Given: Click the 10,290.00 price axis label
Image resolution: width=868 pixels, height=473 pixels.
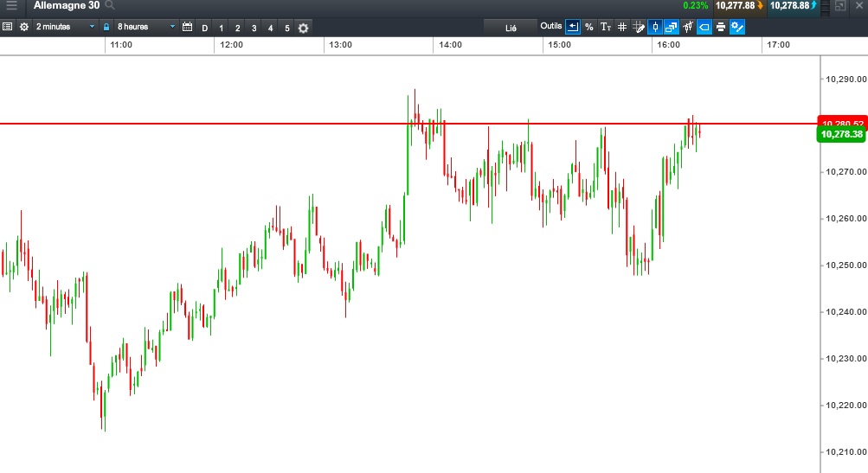Looking at the screenshot, I should [845, 79].
